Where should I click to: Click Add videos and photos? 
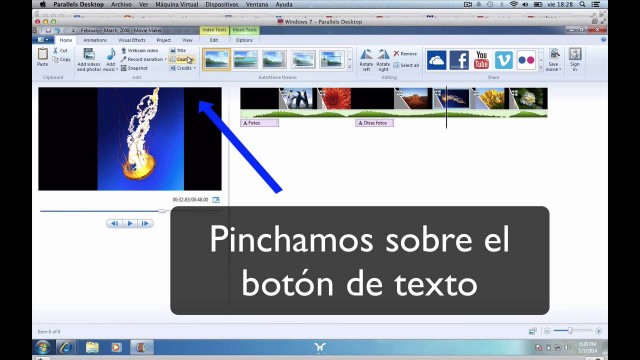(89, 60)
